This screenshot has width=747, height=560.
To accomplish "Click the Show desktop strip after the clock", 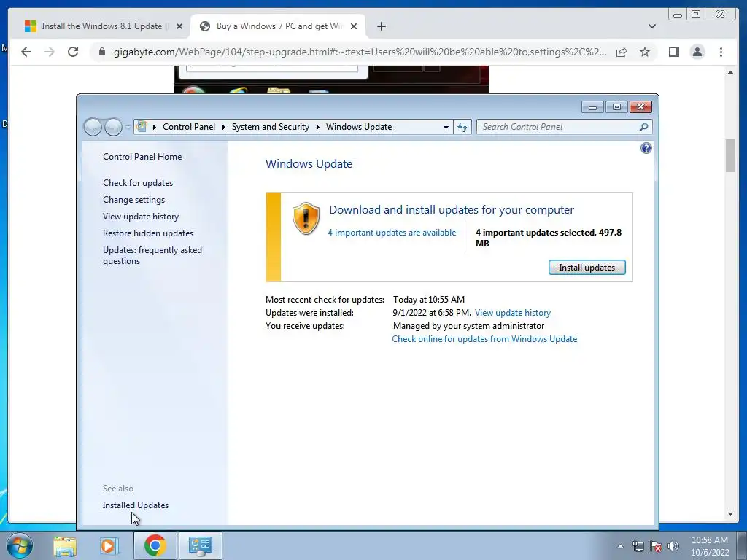I will (x=742, y=545).
